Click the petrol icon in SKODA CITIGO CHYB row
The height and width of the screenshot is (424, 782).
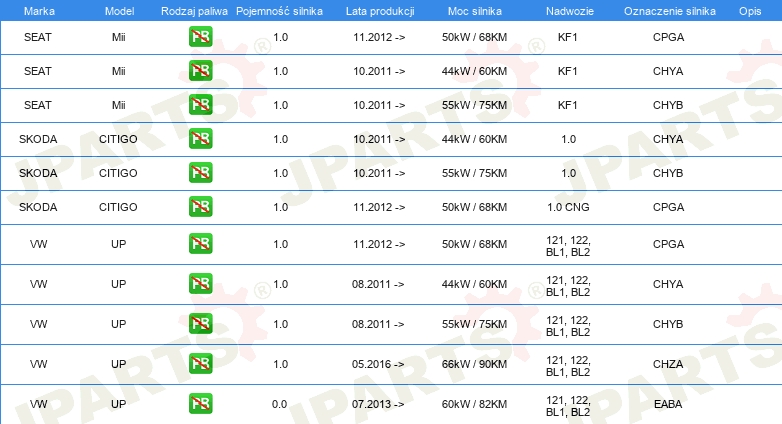[x=200, y=173]
